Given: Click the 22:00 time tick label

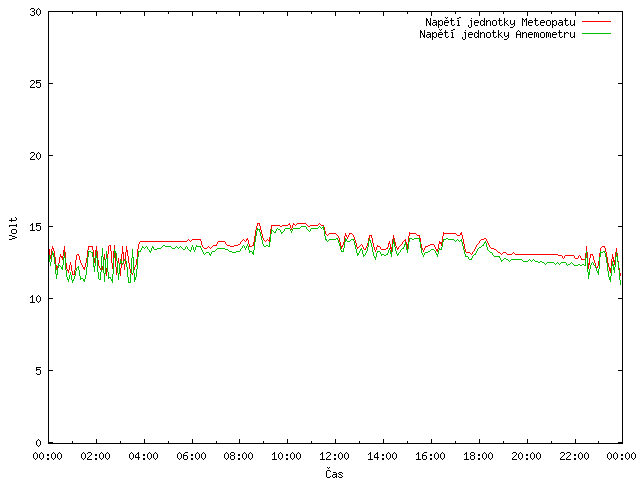Looking at the screenshot, I should click(x=574, y=456).
